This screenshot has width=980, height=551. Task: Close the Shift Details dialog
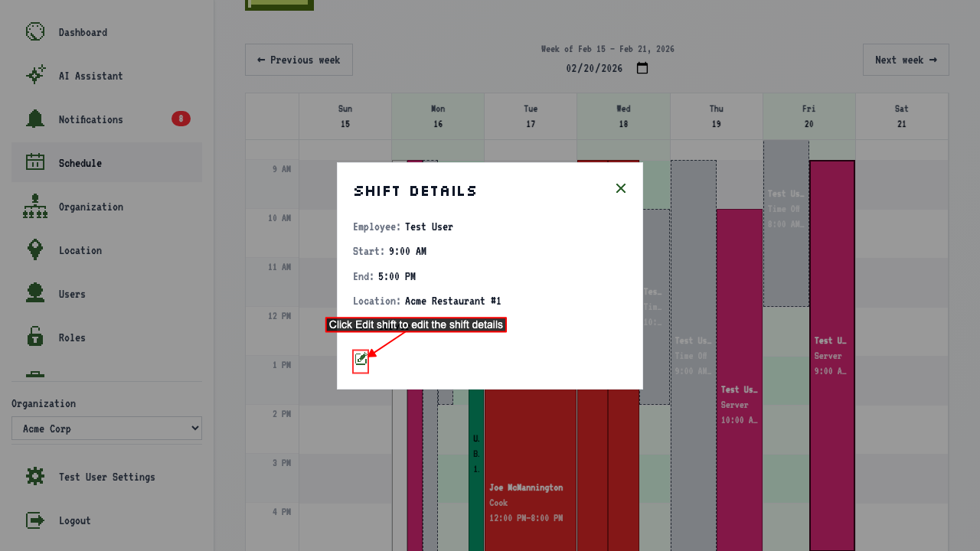coord(621,188)
